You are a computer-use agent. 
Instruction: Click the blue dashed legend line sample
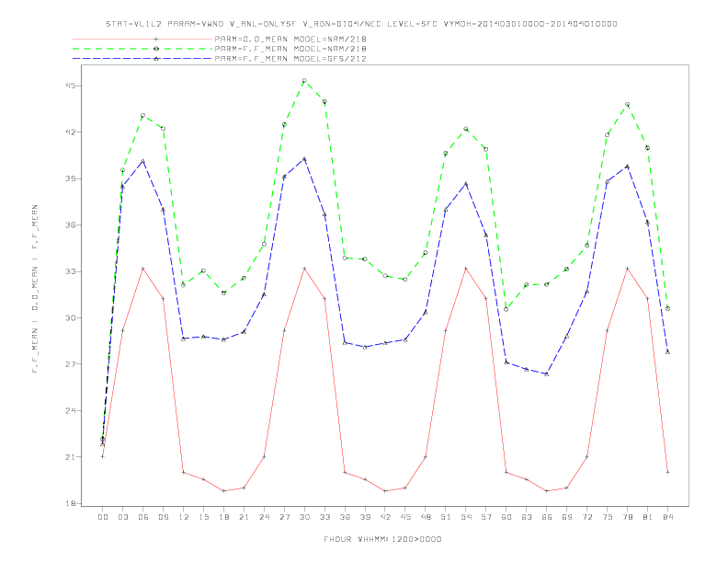pyautogui.click(x=142, y=59)
